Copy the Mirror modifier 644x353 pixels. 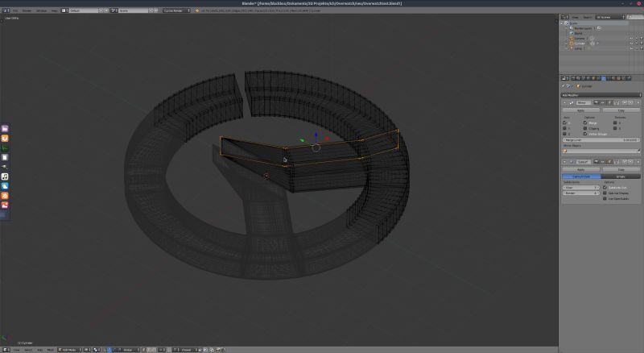click(621, 110)
